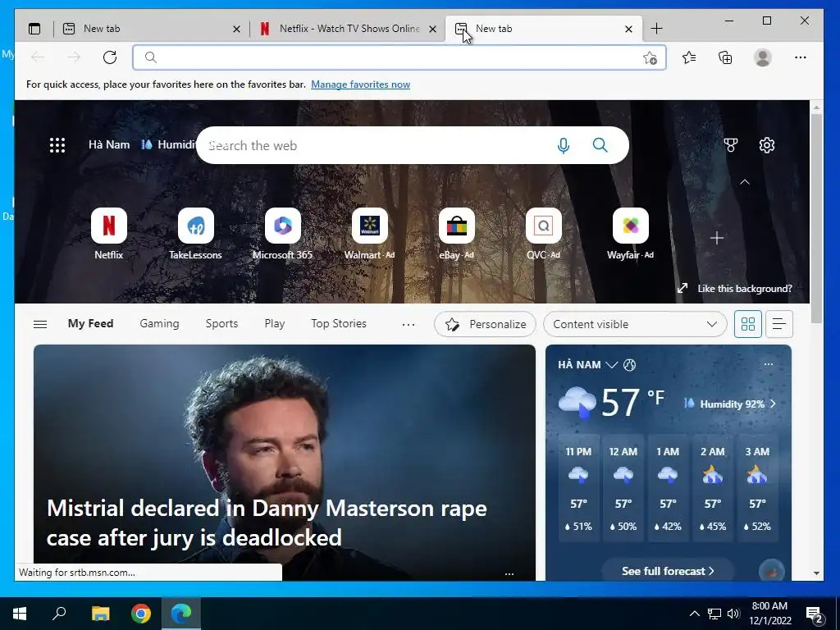Open the new tab plus button
This screenshot has width=840, height=630.
pos(656,29)
